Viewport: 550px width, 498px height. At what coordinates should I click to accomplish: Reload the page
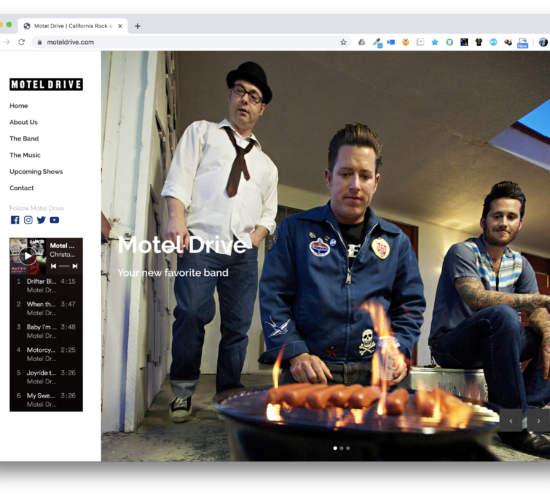21,42
